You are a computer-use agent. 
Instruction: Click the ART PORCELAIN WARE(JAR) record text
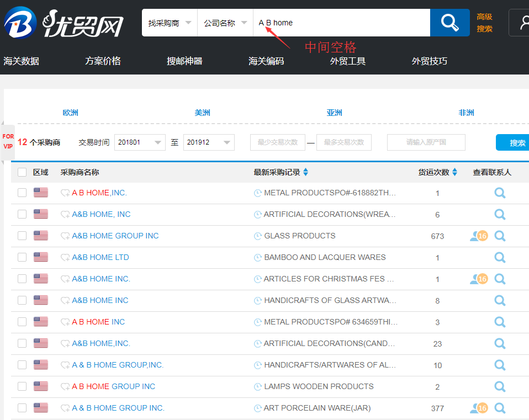click(317, 408)
